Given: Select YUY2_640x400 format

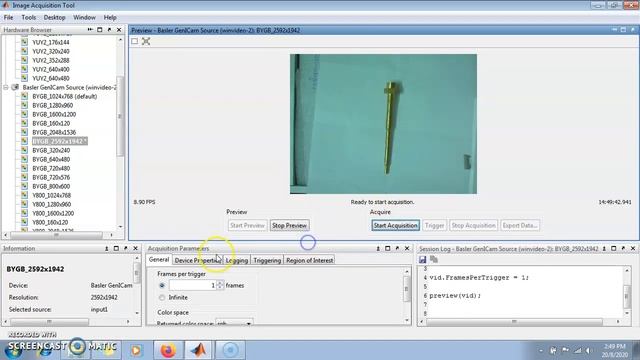Looking at the screenshot, I should pos(51,69).
